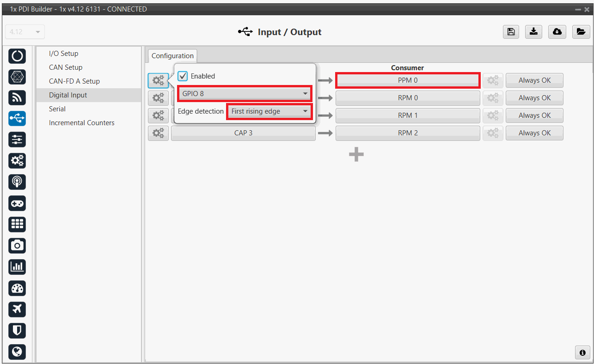Expand Edge detection First rising edge dropdown
This screenshot has height=364, width=594.
[269, 111]
